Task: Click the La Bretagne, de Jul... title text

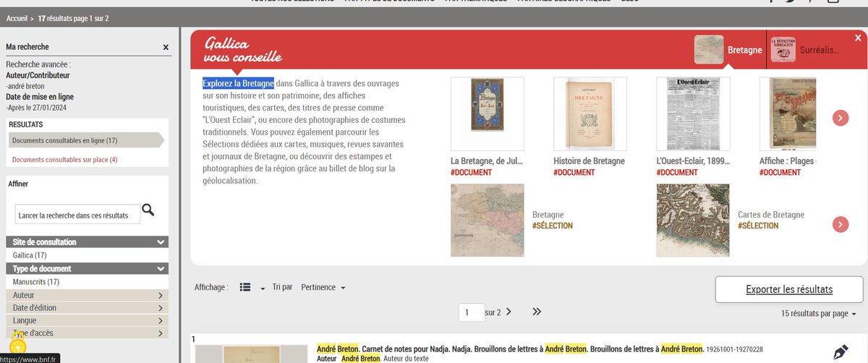Action: tap(486, 161)
